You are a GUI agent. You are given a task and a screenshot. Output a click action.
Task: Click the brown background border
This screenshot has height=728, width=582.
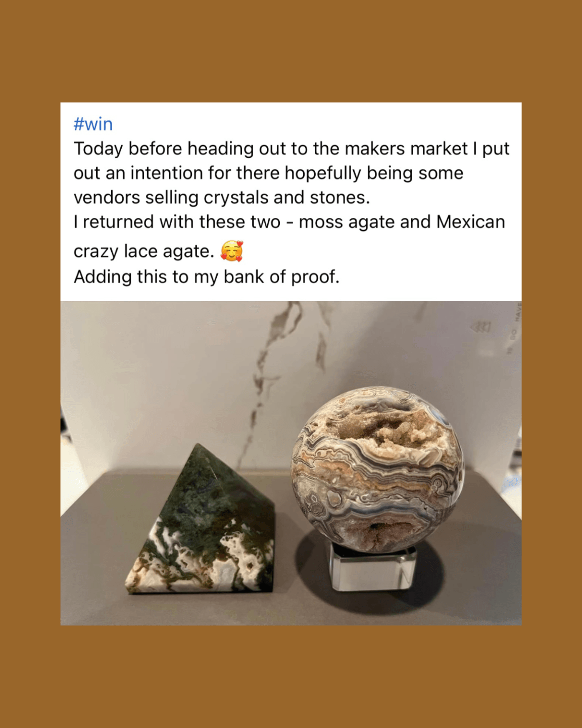tap(291, 51)
